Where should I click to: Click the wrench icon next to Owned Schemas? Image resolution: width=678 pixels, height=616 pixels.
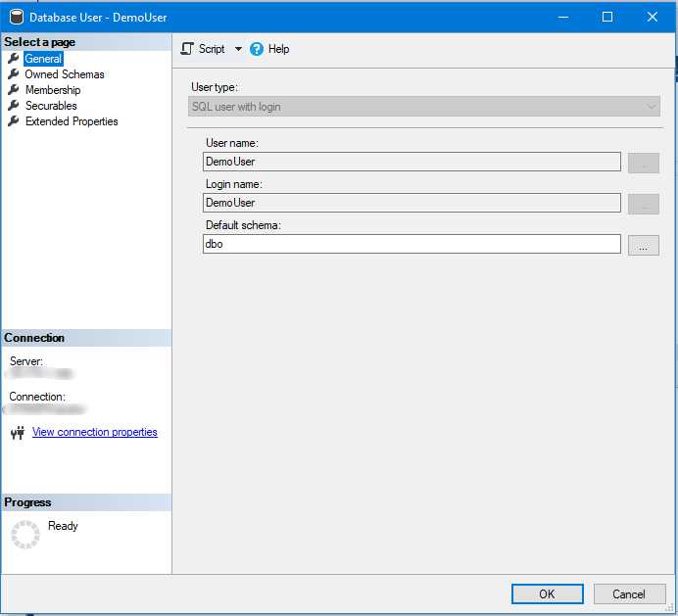tap(14, 73)
